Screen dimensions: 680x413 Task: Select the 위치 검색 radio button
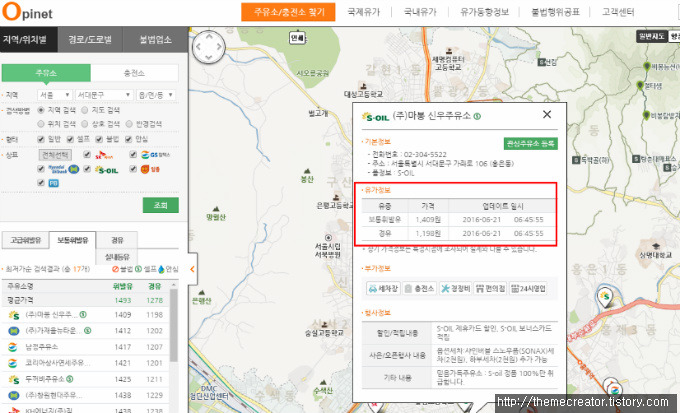(x=41, y=124)
